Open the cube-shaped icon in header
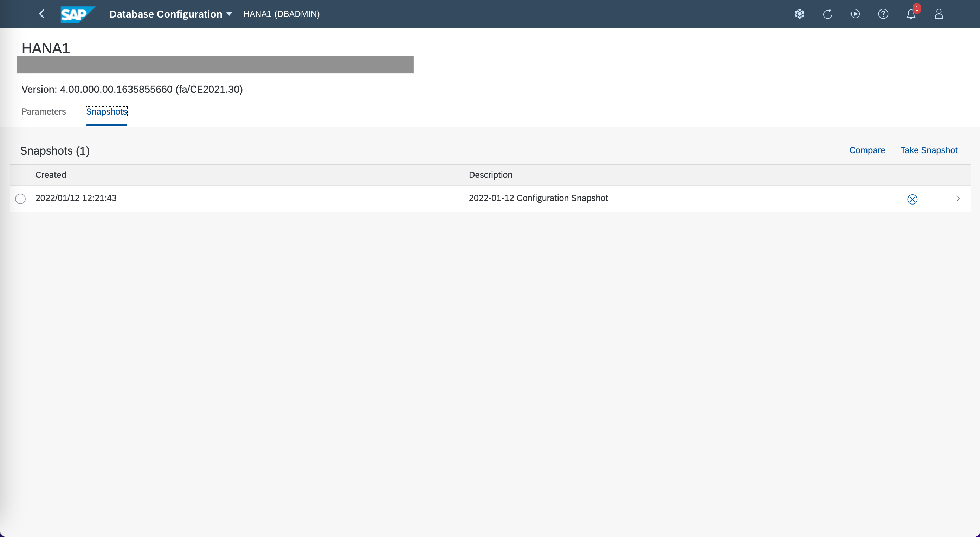This screenshot has height=537, width=980. point(800,14)
